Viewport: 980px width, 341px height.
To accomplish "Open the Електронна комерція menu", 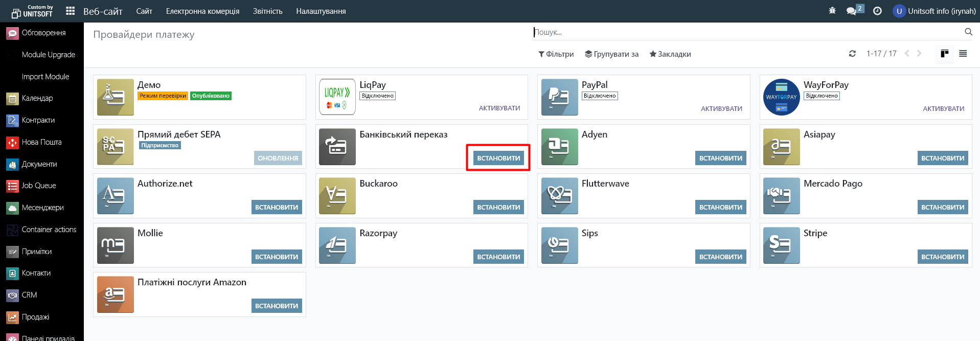I will click(x=202, y=11).
